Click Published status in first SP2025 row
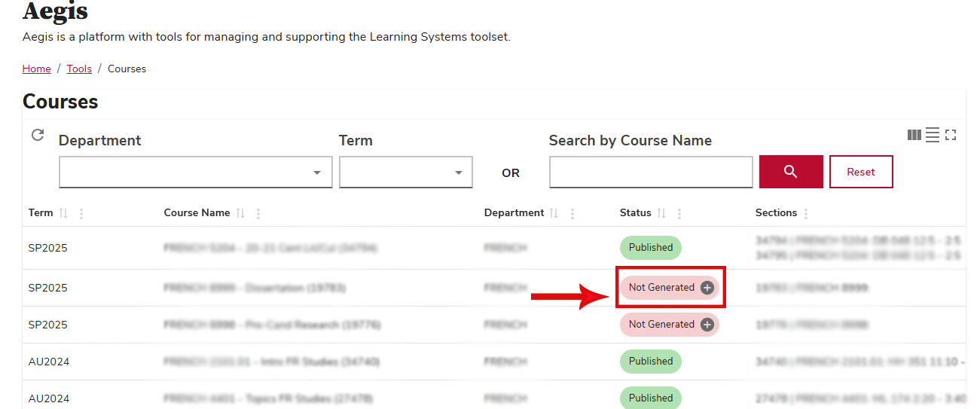The height and width of the screenshot is (409, 980). tap(651, 248)
